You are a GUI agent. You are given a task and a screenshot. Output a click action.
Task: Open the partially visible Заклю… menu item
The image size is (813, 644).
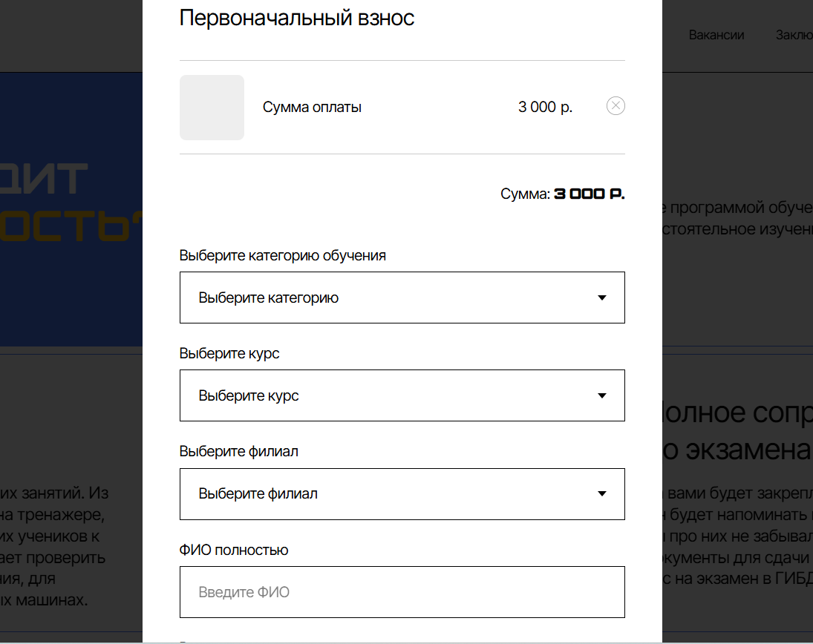coord(794,35)
